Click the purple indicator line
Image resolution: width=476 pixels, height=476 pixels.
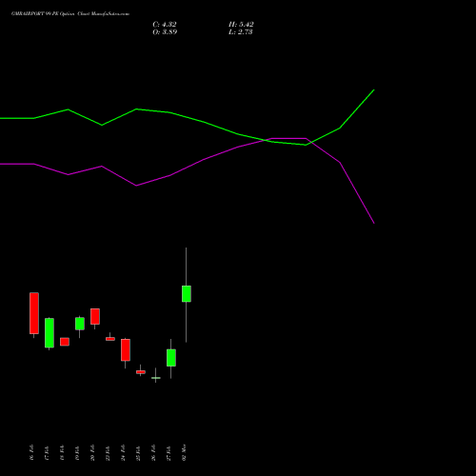tap(203, 160)
